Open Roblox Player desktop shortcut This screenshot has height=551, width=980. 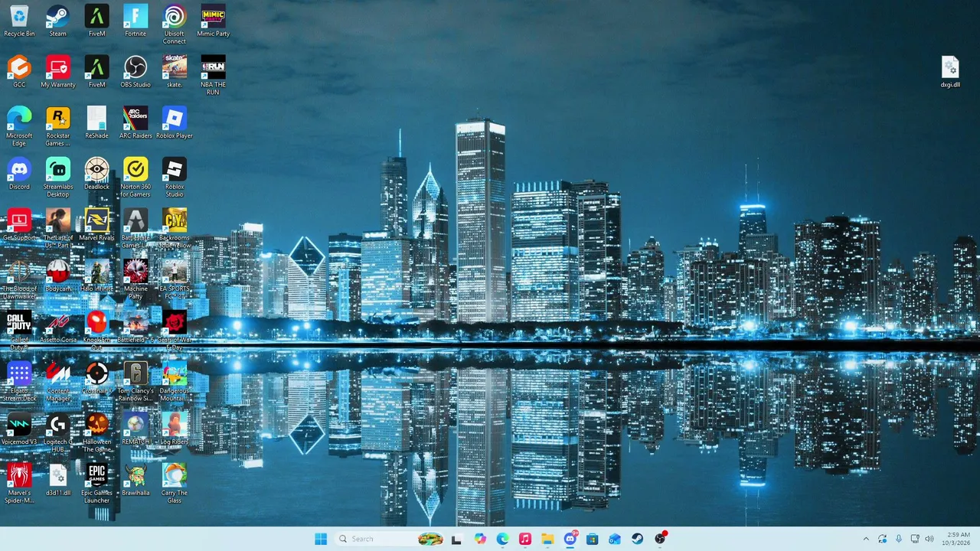175,123
